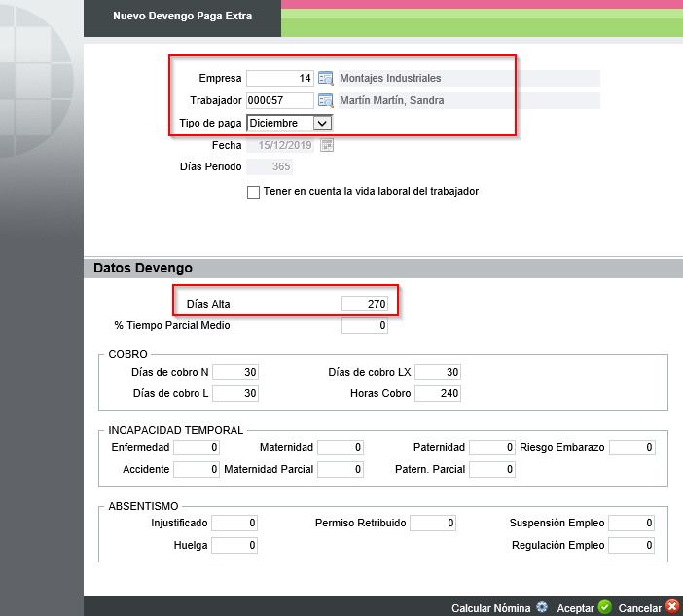
Task: Click the Días de cobro N field
Action: [235, 372]
